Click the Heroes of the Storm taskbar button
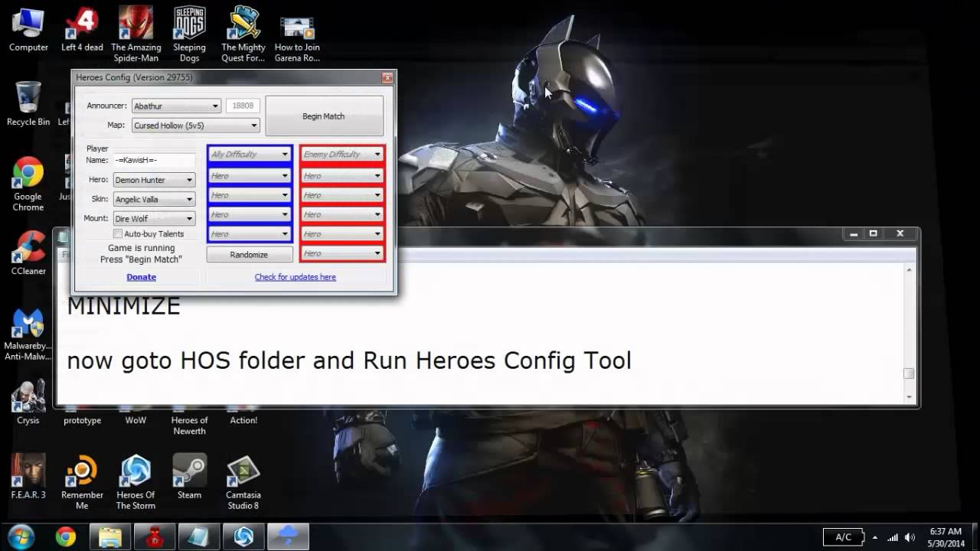This screenshot has width=980, height=551. coord(243,537)
